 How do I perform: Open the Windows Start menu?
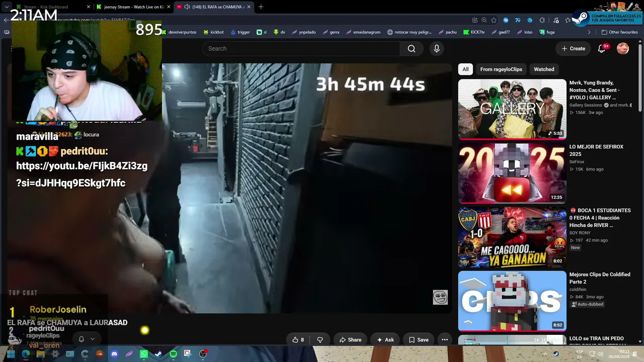[11, 354]
